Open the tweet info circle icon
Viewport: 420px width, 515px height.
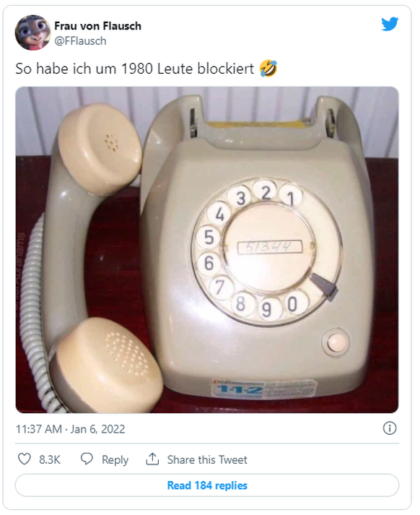click(x=390, y=428)
